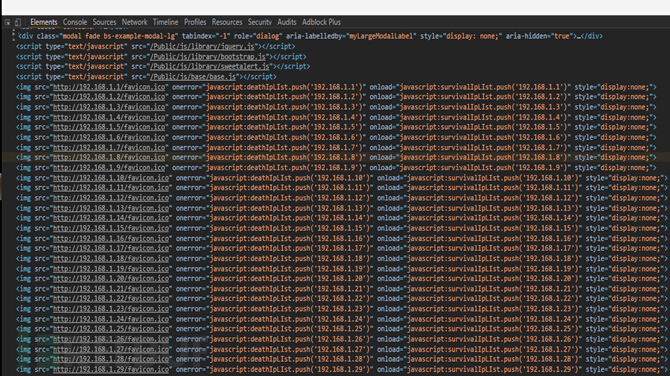Switch to the Security tab
The image size is (670, 376).
(259, 22)
